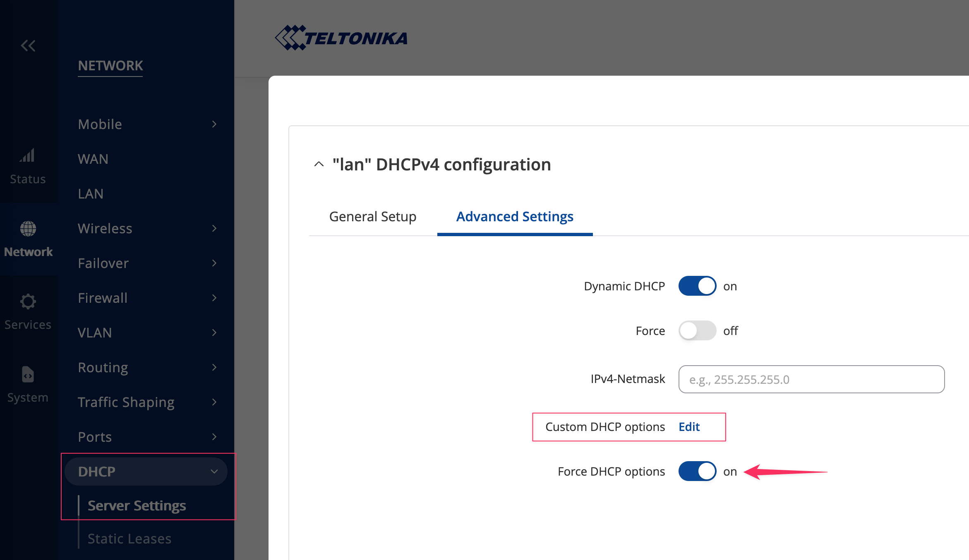Open the Services gear icon
Screen dimensions: 969x560
click(28, 302)
